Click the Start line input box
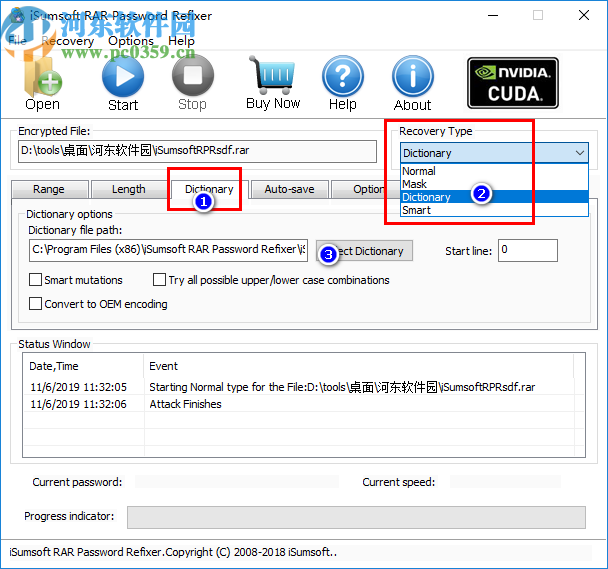 pyautogui.click(x=528, y=250)
